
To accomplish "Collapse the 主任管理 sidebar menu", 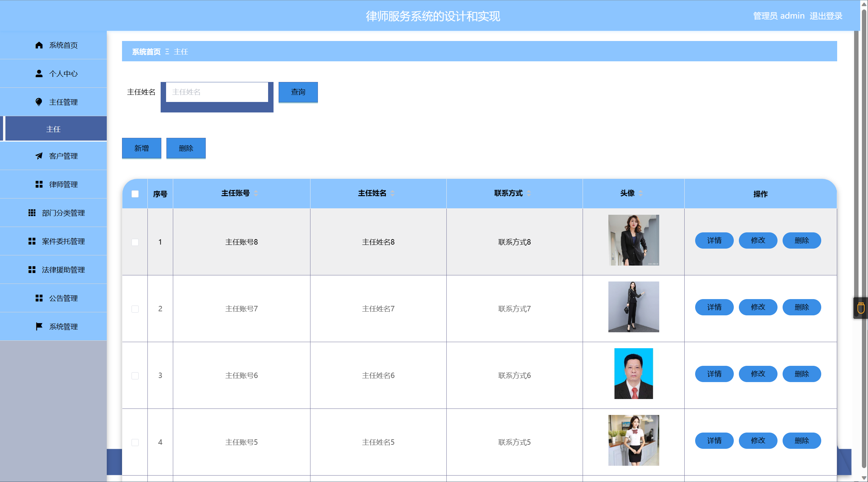I will coord(53,102).
